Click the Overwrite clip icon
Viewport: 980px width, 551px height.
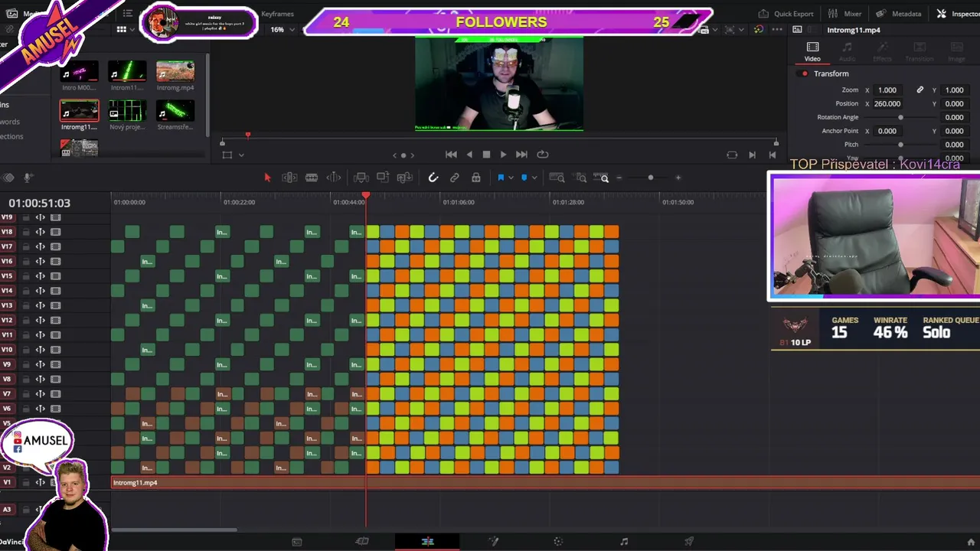[383, 178]
